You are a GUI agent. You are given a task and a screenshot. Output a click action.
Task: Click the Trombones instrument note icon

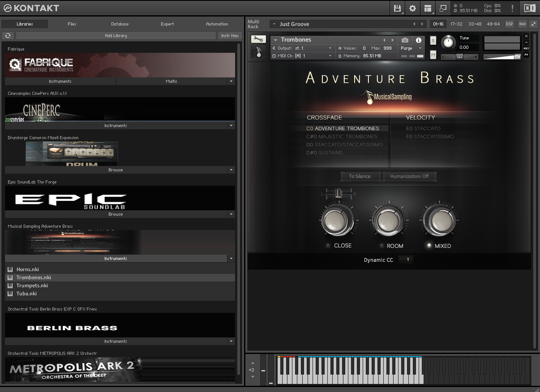click(258, 52)
